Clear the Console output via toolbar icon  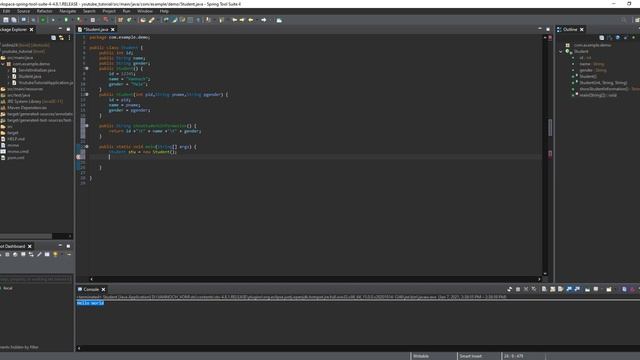544,289
